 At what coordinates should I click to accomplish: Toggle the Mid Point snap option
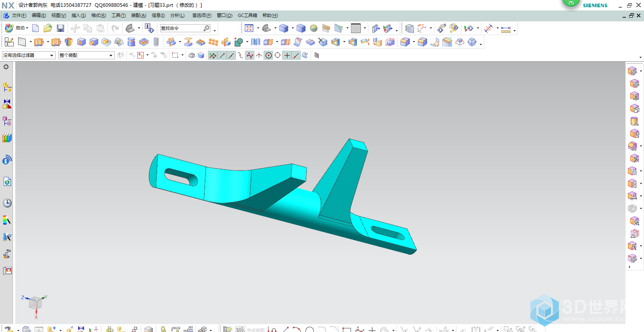pyautogui.click(x=231, y=55)
